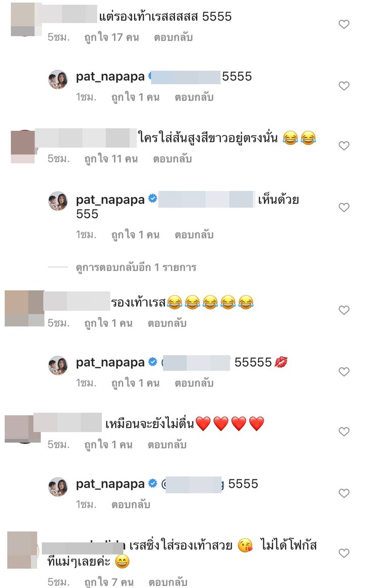Like the comment about white high heels
Image resolution: width=369 pixels, height=588 pixels.
[x=344, y=146]
